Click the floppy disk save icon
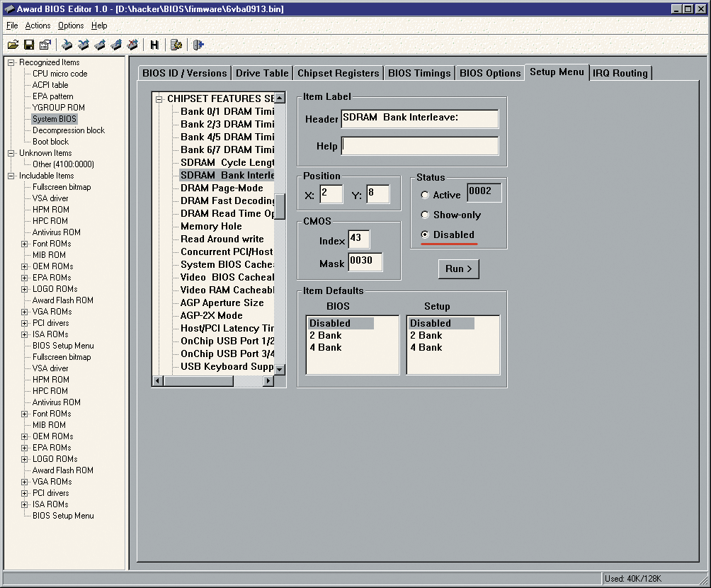 click(x=29, y=45)
